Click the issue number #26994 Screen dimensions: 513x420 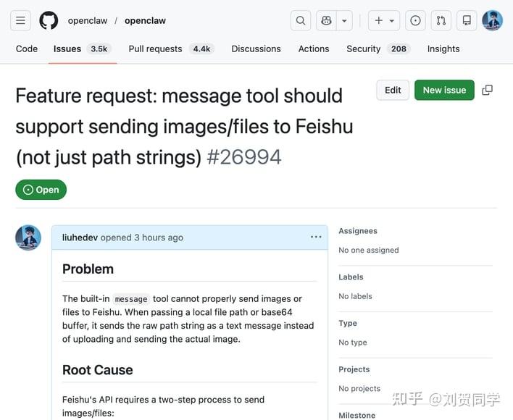tap(244, 157)
